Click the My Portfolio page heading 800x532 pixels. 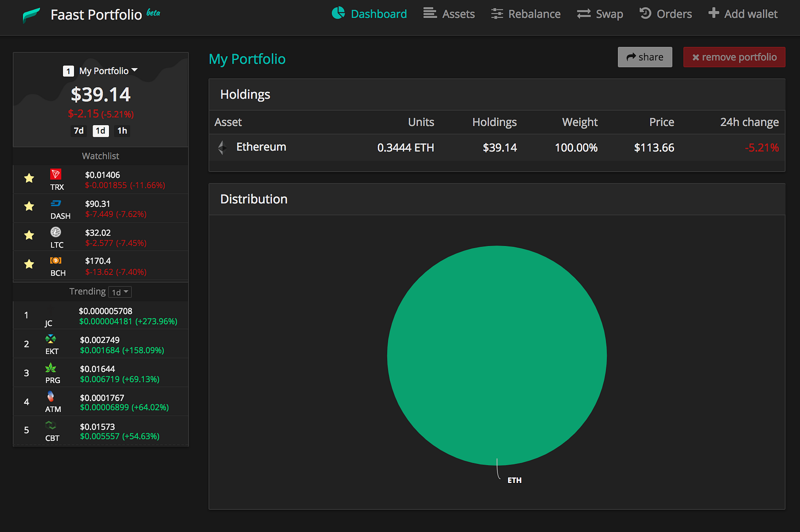(247, 59)
